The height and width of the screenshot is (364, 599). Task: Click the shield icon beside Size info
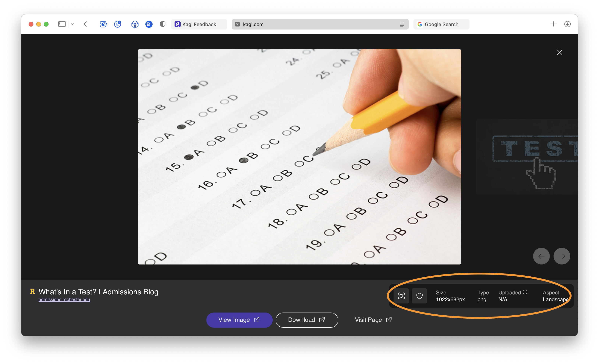click(x=419, y=296)
